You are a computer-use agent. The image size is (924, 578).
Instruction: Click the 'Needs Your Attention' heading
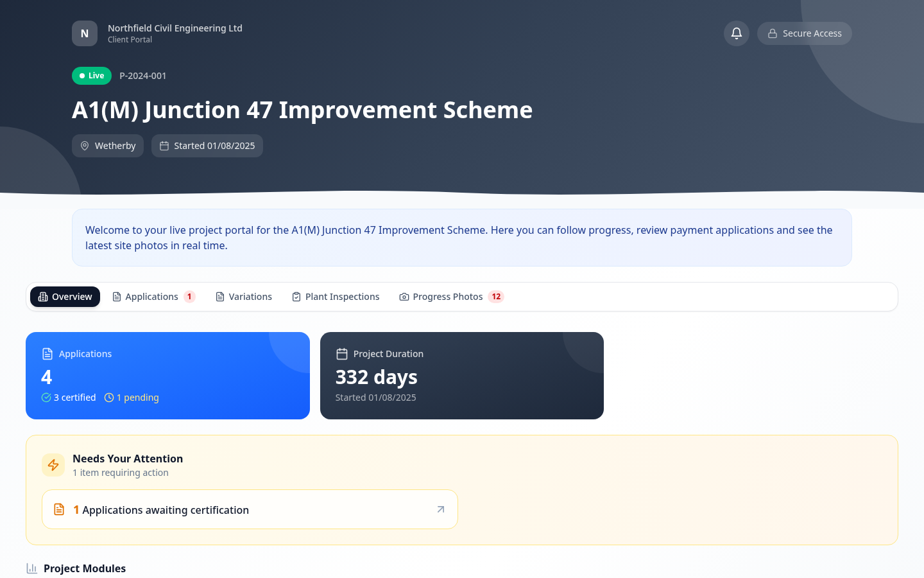tap(128, 459)
